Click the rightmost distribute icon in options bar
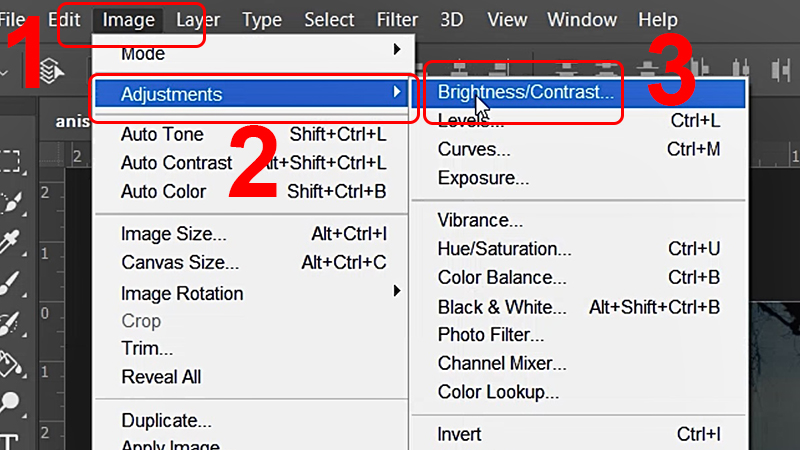800x450 pixels. pyautogui.click(x=783, y=68)
